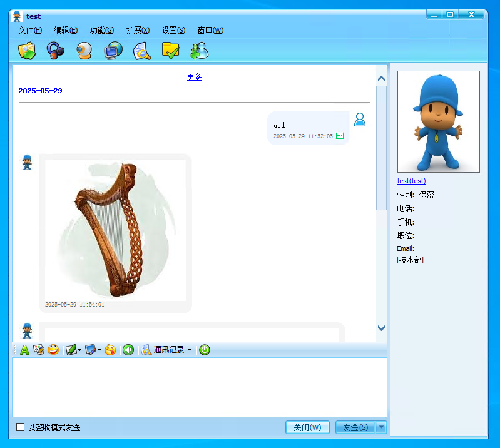Click the chat history scrollbar thumb
Screen dimensions: 500x448
(381, 148)
